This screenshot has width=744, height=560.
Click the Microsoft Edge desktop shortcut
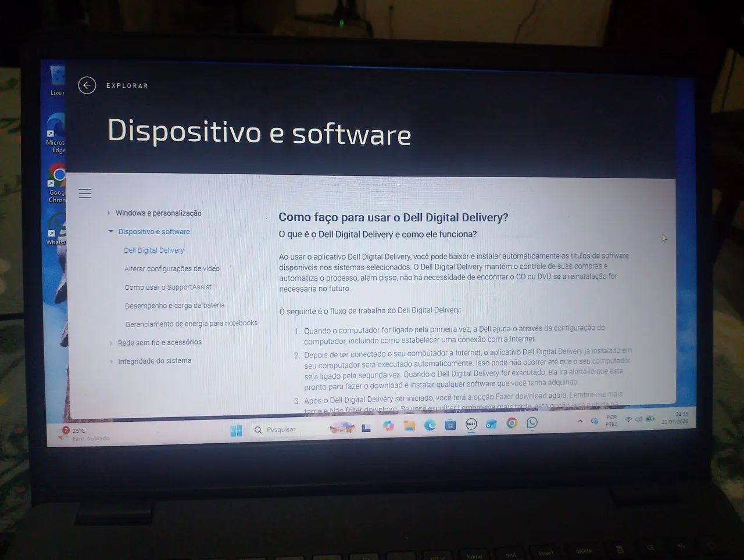[x=56, y=133]
